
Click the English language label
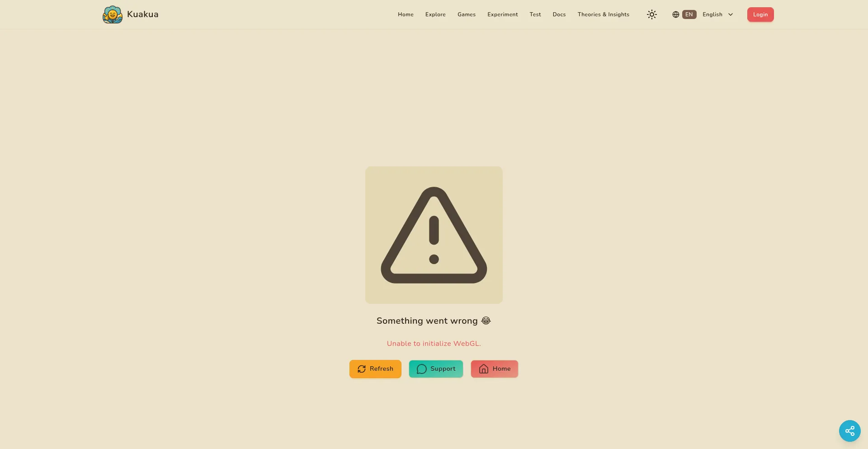[712, 14]
